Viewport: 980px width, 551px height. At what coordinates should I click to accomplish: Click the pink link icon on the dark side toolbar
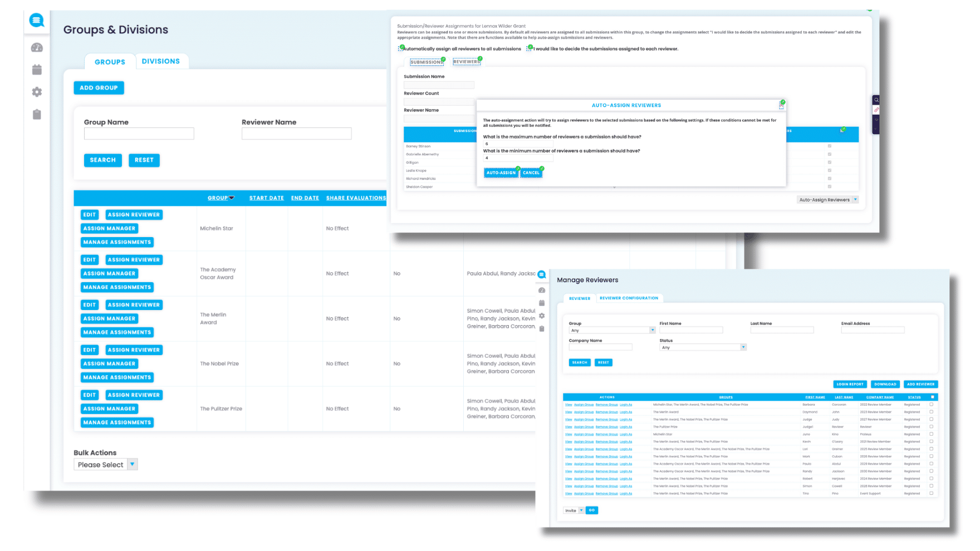(x=876, y=110)
